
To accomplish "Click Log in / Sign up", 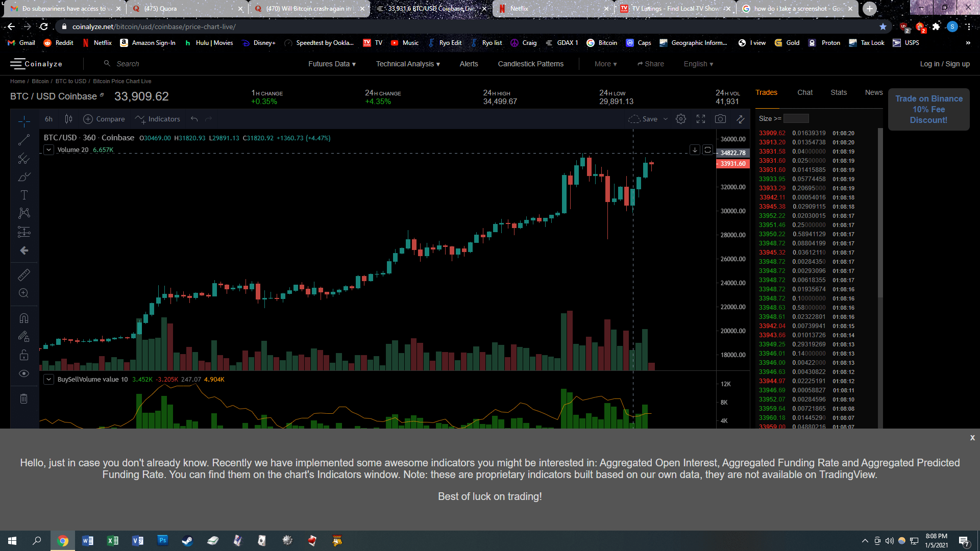I will click(x=945, y=64).
